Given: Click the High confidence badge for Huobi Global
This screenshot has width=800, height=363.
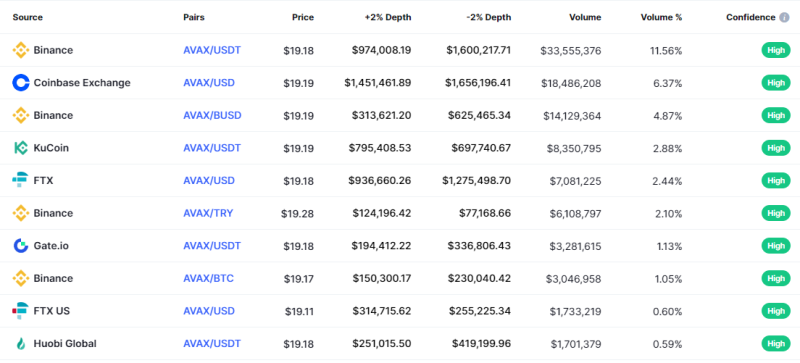Looking at the screenshot, I should pyautogui.click(x=776, y=344).
